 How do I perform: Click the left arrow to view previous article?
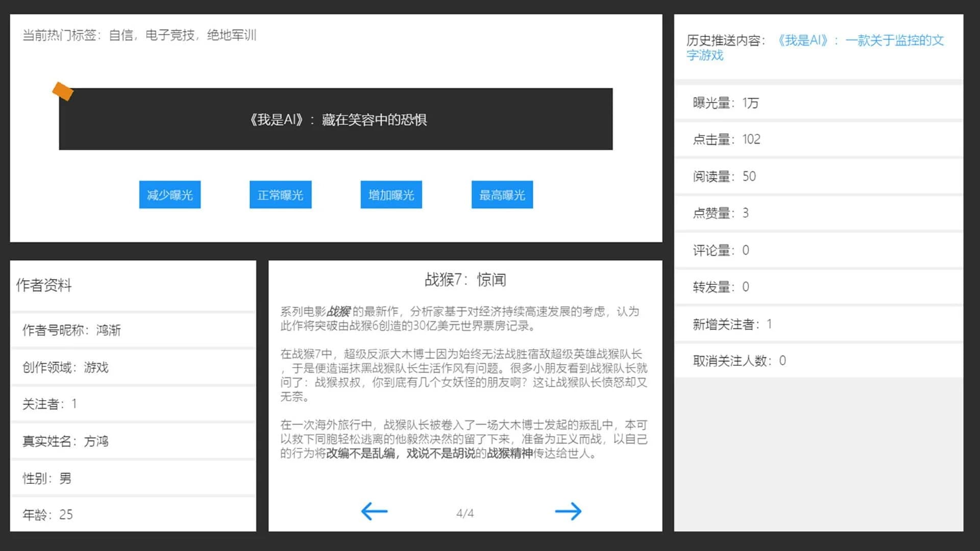[373, 511]
